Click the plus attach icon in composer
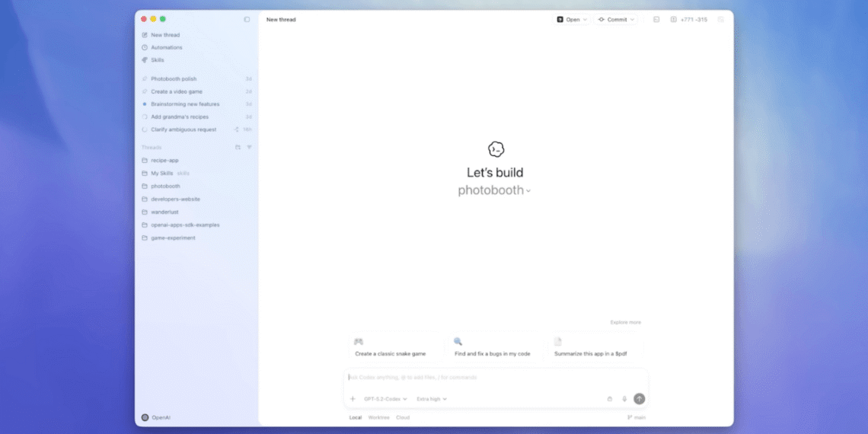 pos(353,398)
